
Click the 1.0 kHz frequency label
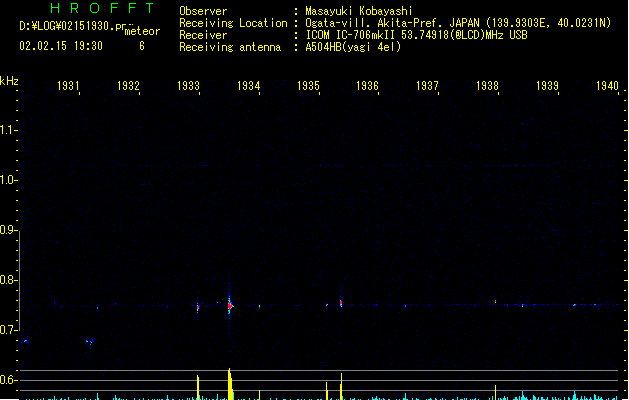8,180
